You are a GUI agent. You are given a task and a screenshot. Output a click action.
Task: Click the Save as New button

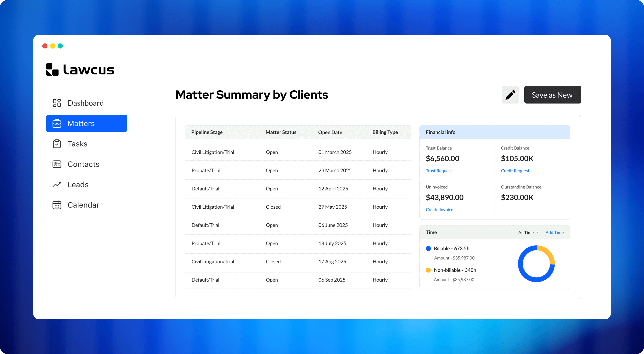coord(552,95)
